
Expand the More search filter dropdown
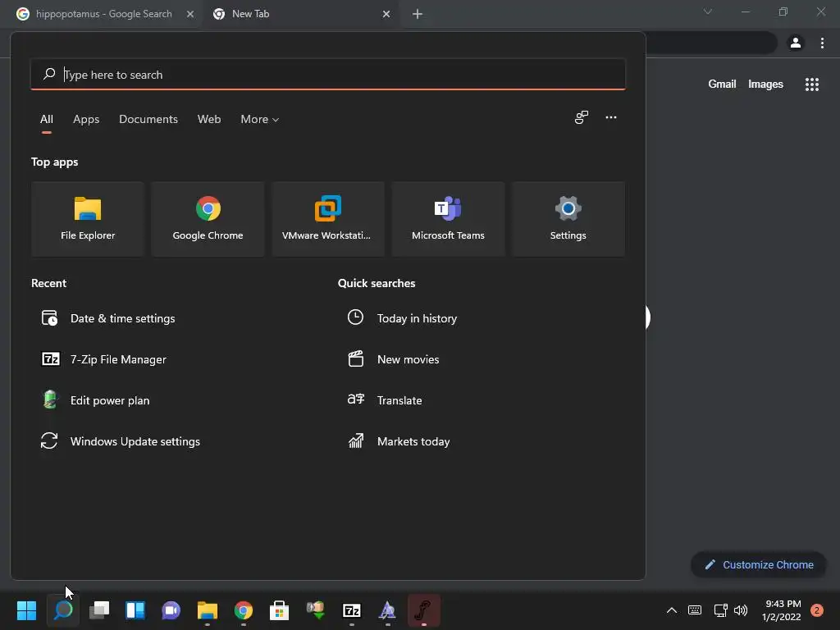point(260,119)
